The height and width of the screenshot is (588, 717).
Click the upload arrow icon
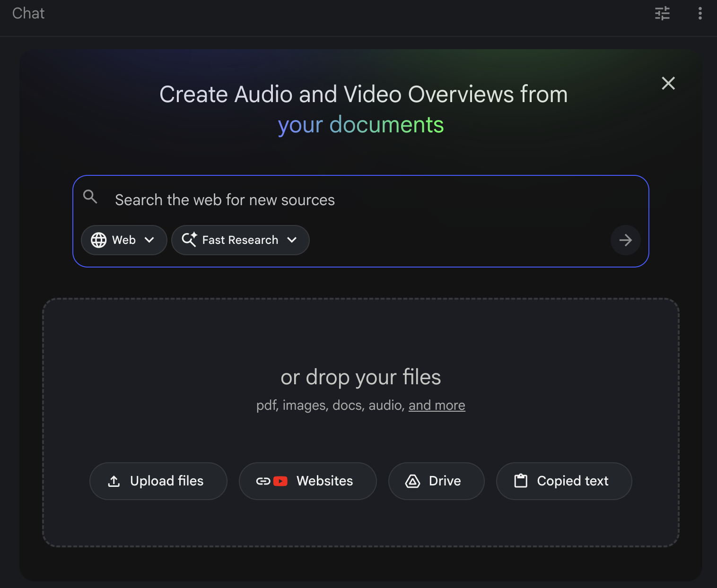(114, 481)
